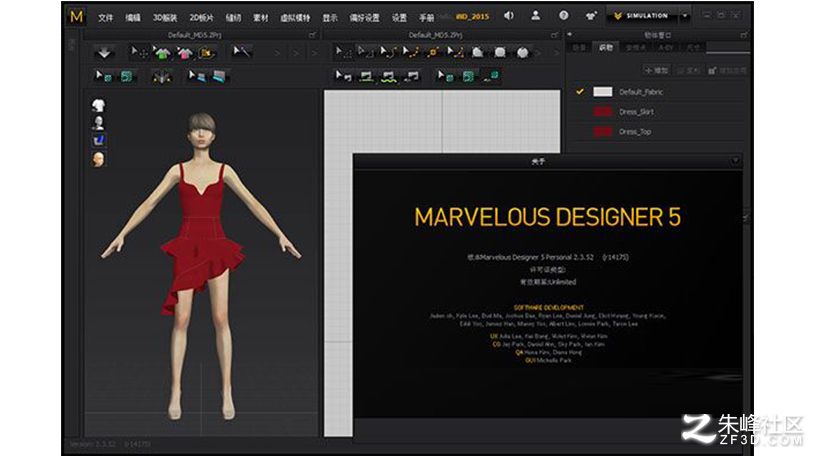The width and height of the screenshot is (815, 456).
Task: Click the Marvelous Designer M logo
Action: [76, 17]
